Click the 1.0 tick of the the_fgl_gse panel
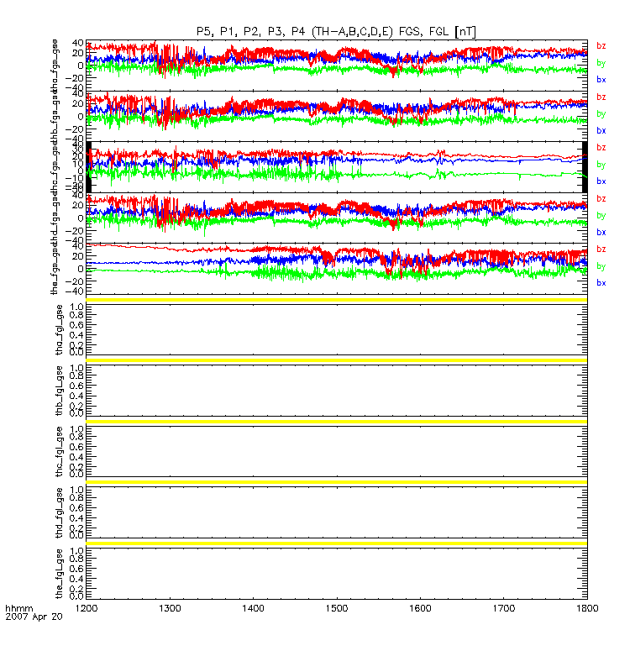 76,551
